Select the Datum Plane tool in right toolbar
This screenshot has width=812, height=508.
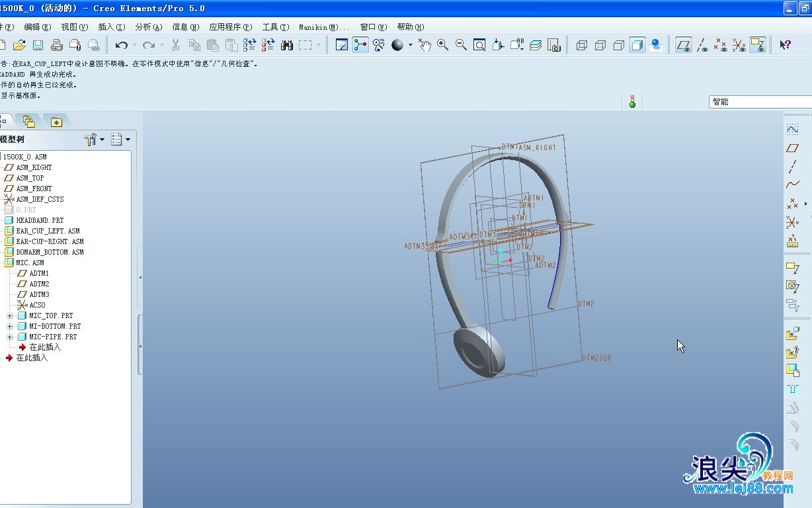click(792, 148)
